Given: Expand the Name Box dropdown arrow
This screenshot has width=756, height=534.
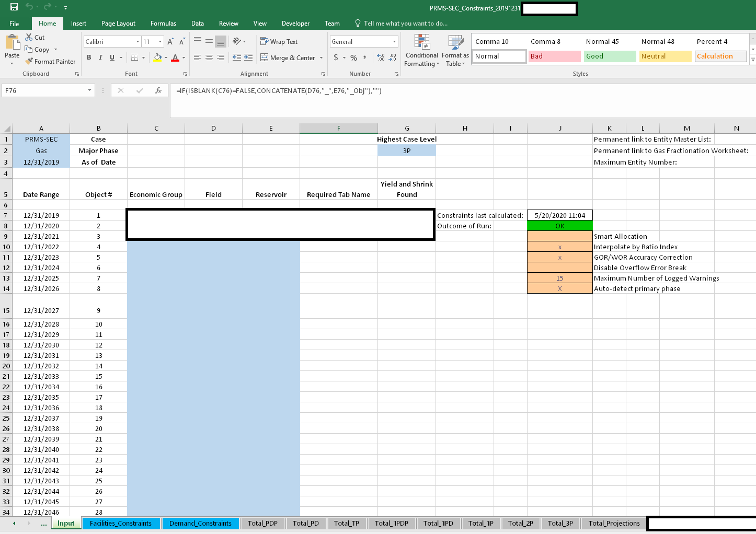Looking at the screenshot, I should coord(89,90).
